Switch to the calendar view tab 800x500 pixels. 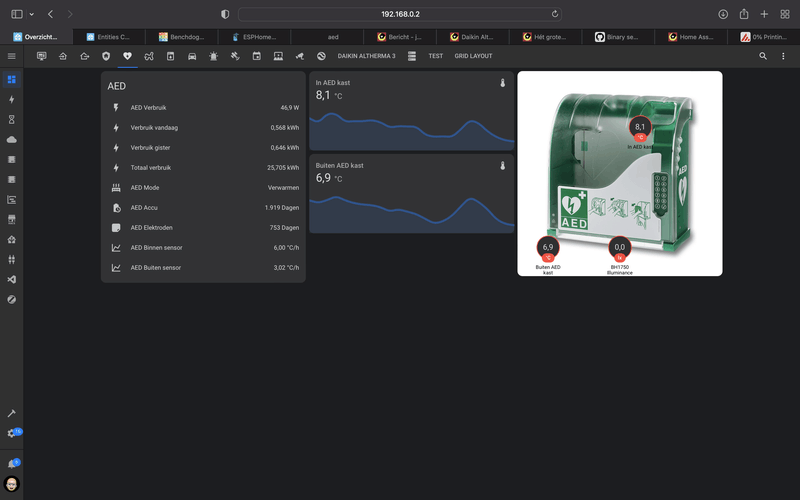point(257,56)
